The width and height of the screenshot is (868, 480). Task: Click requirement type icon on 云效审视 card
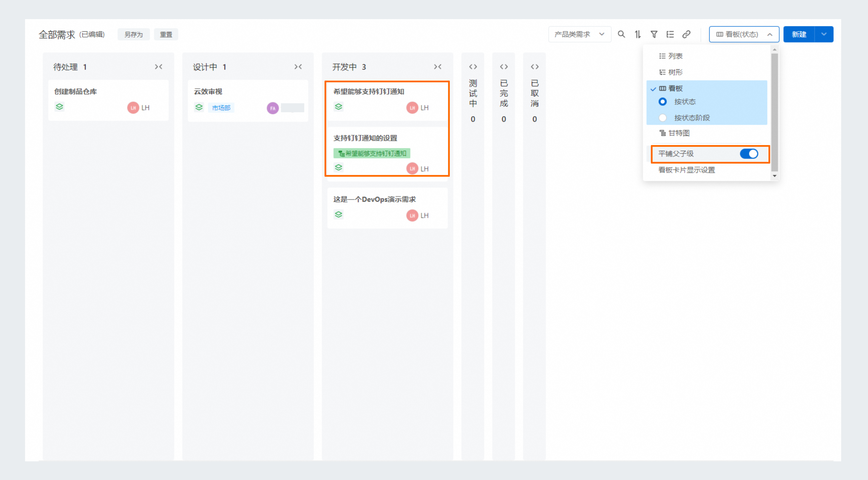[199, 107]
